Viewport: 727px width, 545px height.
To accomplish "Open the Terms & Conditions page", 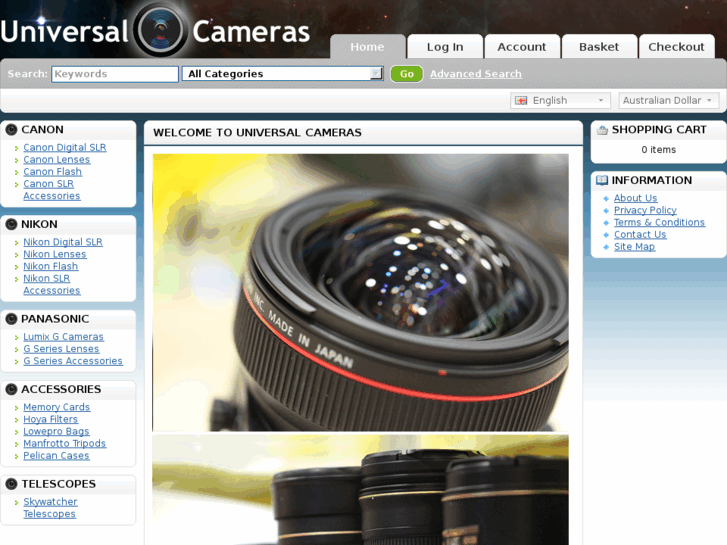I will [x=659, y=222].
